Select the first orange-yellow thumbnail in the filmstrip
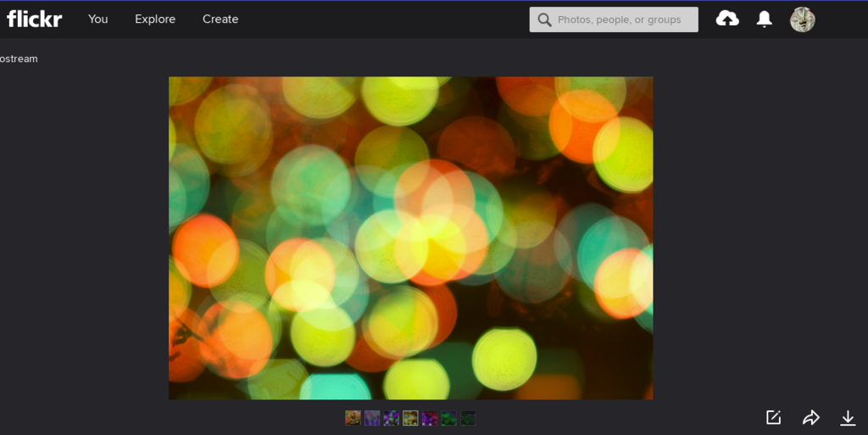The width and height of the screenshot is (868, 435). 353,418
